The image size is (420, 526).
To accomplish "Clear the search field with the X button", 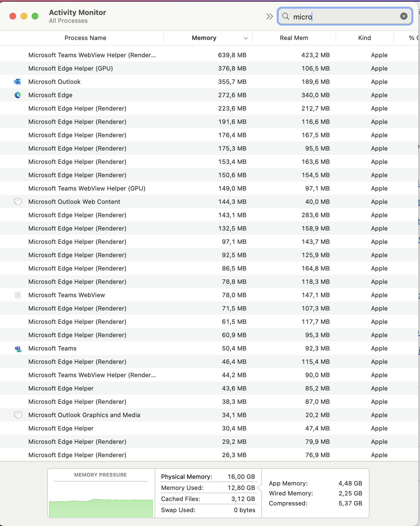I will 404,16.
